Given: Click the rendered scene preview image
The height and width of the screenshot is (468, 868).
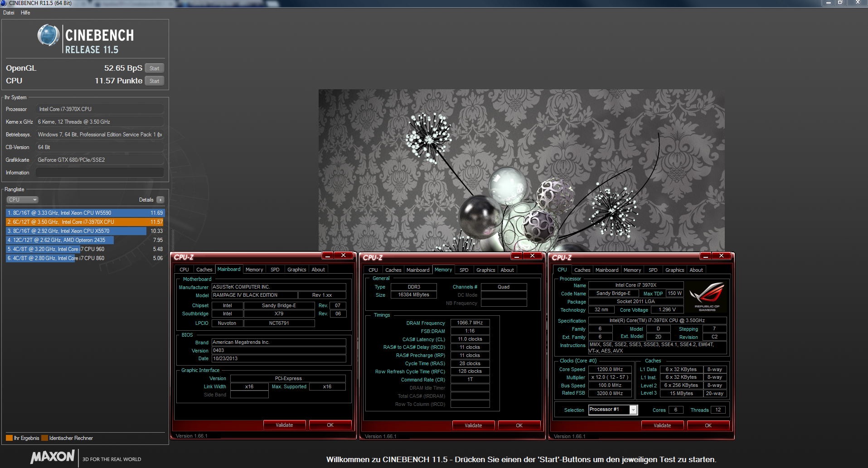Looking at the screenshot, I should (521, 170).
